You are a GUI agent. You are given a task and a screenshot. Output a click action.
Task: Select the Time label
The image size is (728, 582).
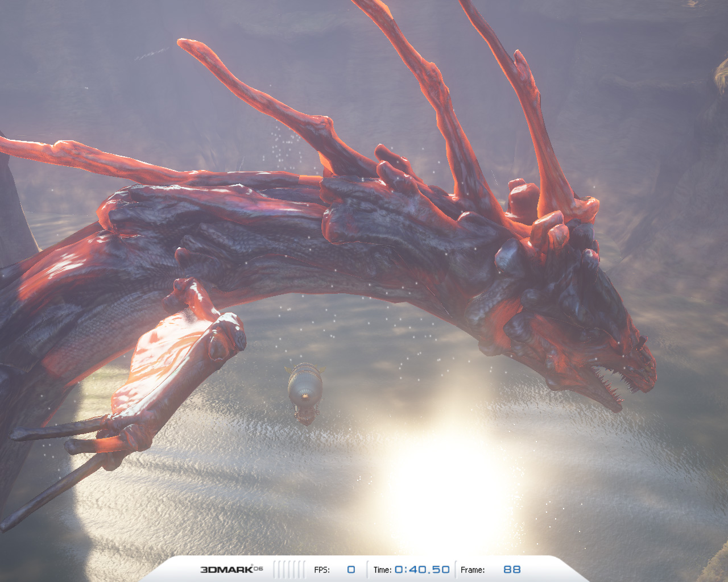pyautogui.click(x=382, y=570)
